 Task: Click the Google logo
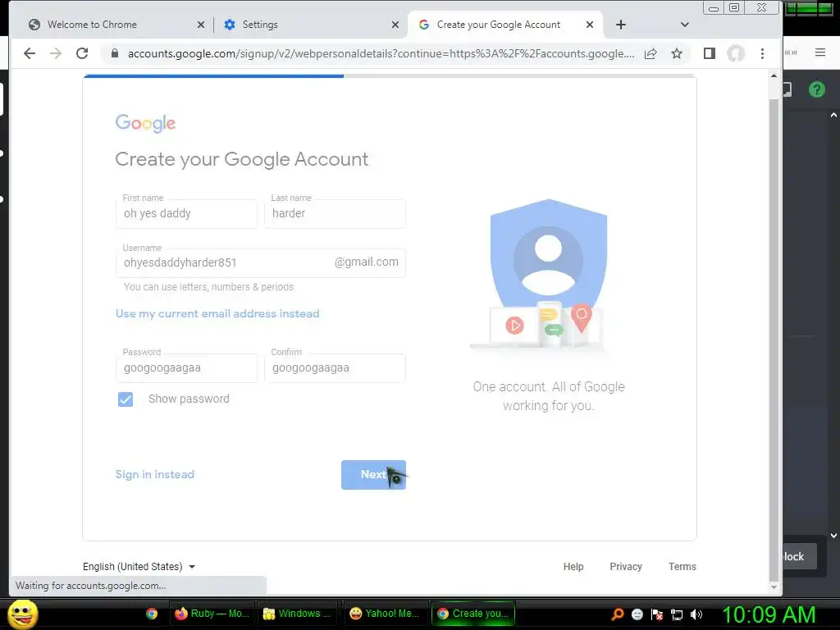(x=146, y=123)
